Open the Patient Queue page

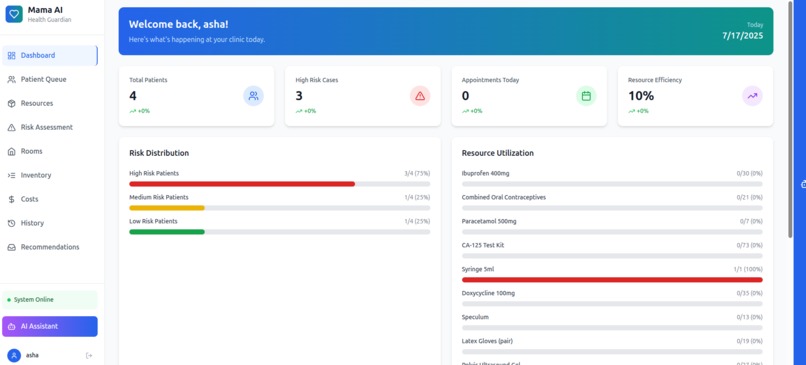click(x=50, y=80)
